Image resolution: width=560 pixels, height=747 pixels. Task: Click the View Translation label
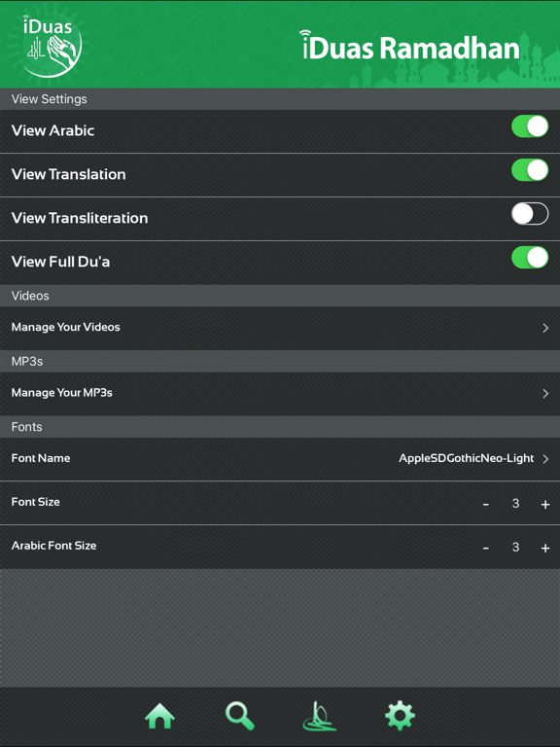69,174
